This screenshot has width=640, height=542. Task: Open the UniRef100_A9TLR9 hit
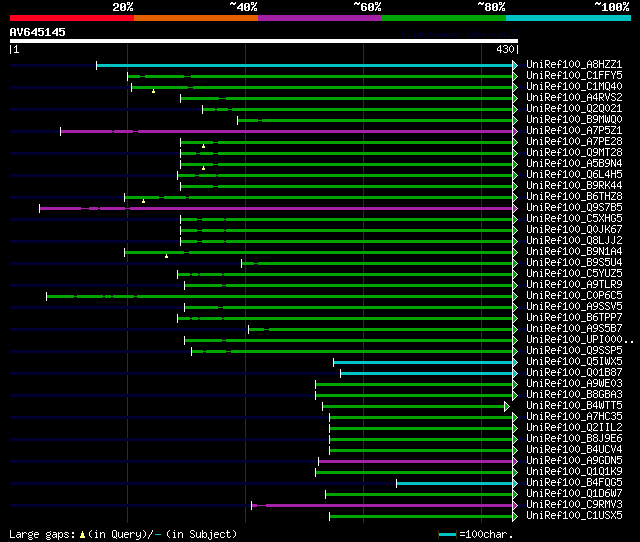coord(574,285)
